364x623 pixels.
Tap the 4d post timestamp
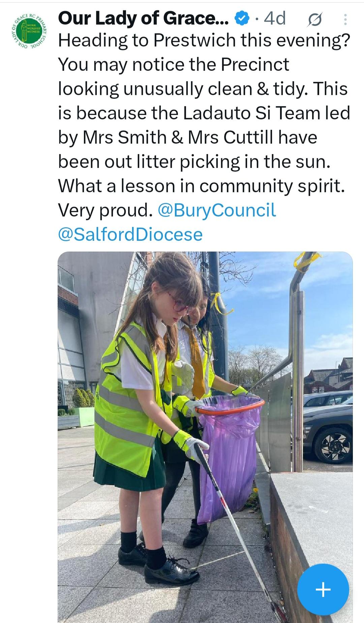[275, 19]
